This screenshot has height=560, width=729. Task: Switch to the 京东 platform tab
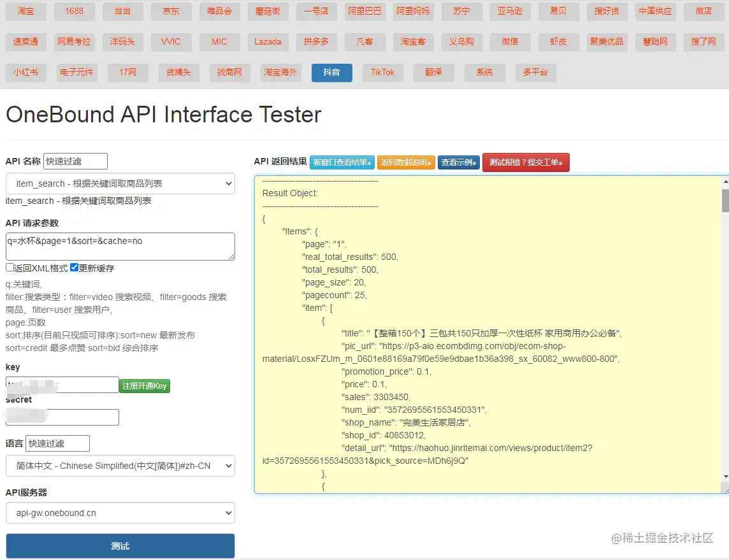(171, 11)
